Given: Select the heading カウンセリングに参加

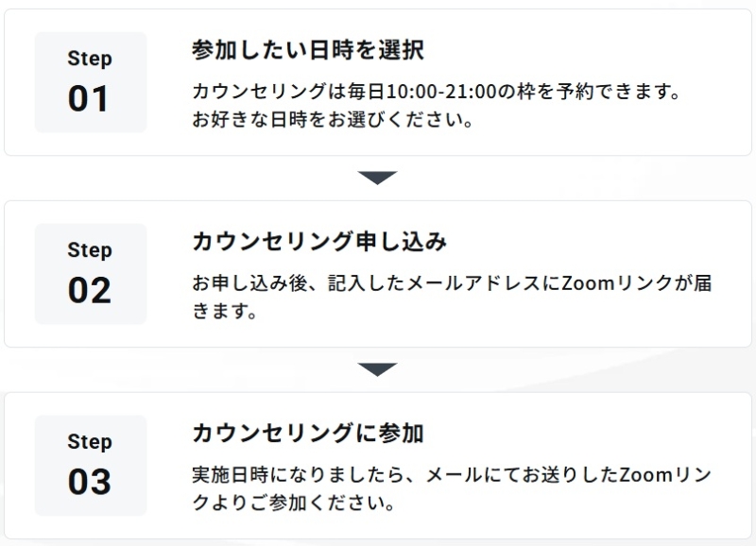Looking at the screenshot, I should [307, 435].
